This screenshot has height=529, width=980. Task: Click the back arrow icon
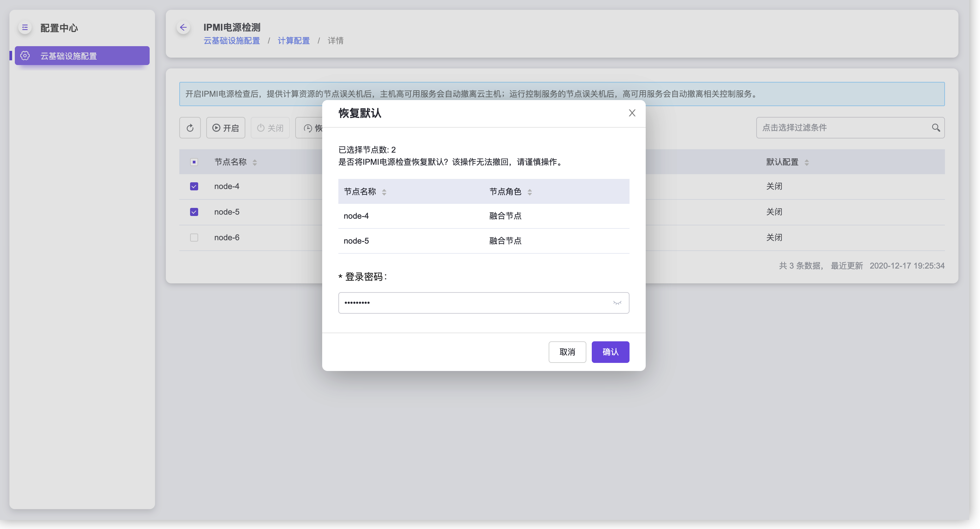[x=183, y=27]
